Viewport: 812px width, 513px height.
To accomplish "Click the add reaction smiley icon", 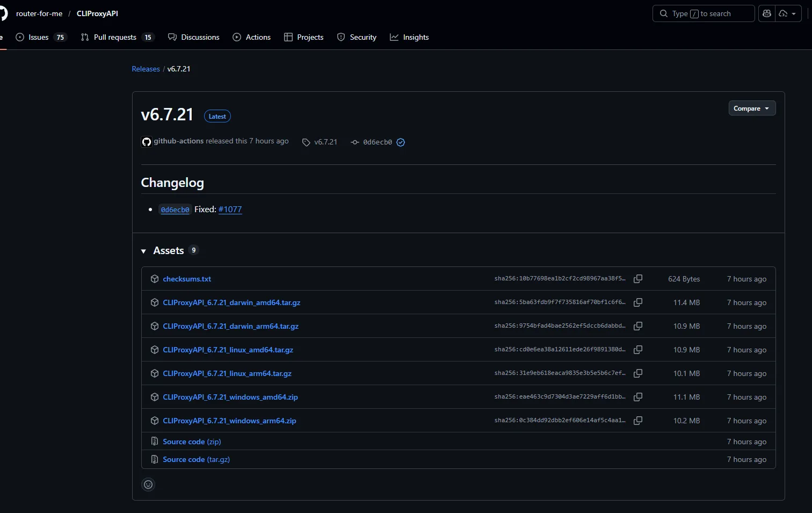I will (148, 485).
